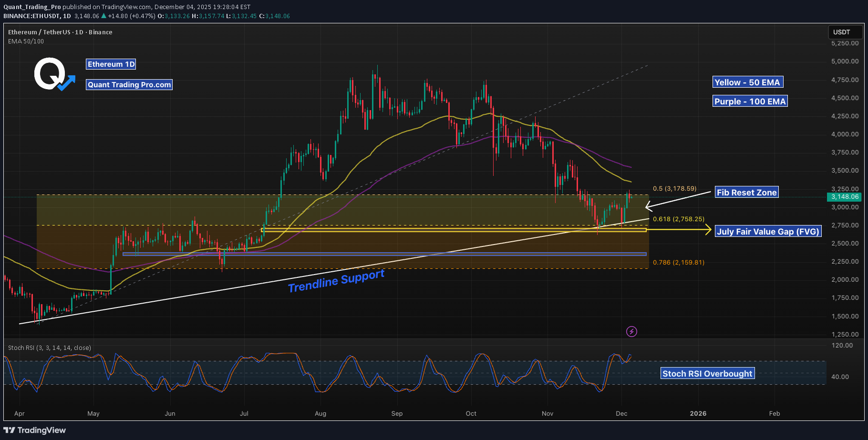Click the TradingView logo in the corner

[34, 430]
